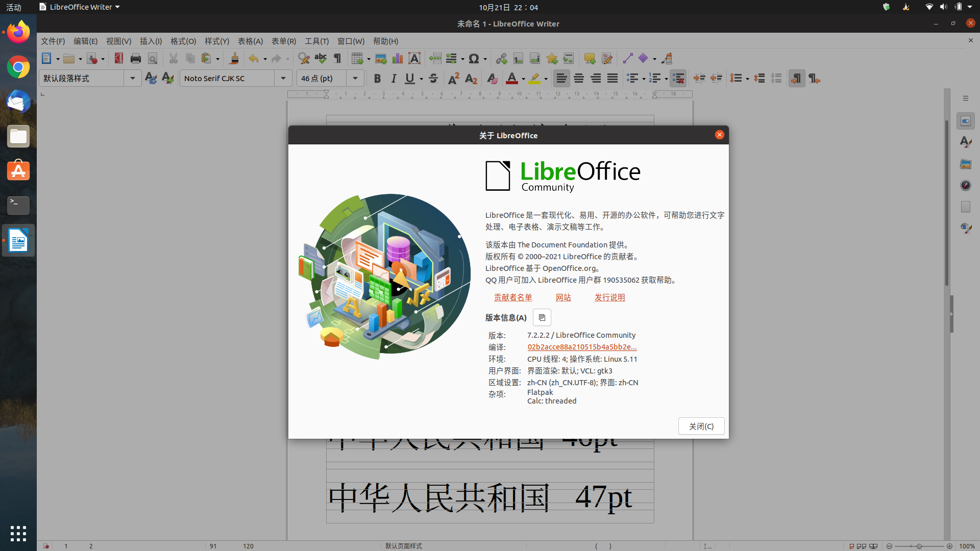The width and height of the screenshot is (980, 551).
Task: Expand the Font Color dropdown arrow
Action: tap(523, 79)
